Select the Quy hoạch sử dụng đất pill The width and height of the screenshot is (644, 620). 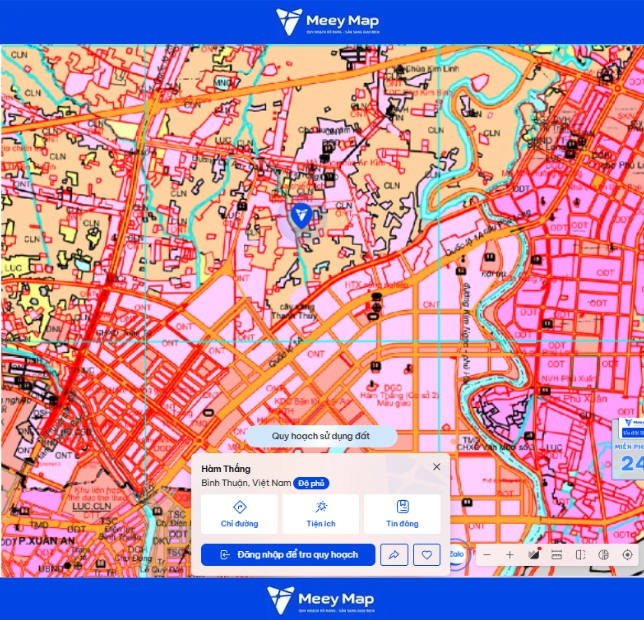coord(321,436)
